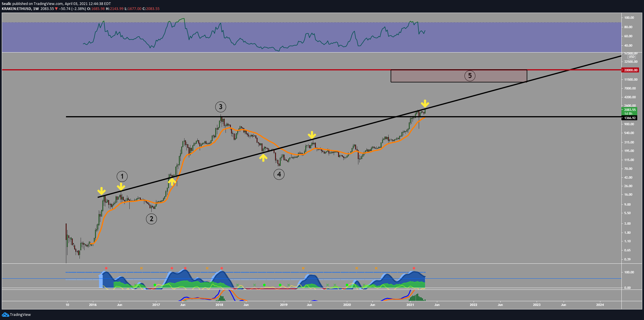Click 195.00 on the price axis
The width and height of the screenshot is (644, 320).
629,151
